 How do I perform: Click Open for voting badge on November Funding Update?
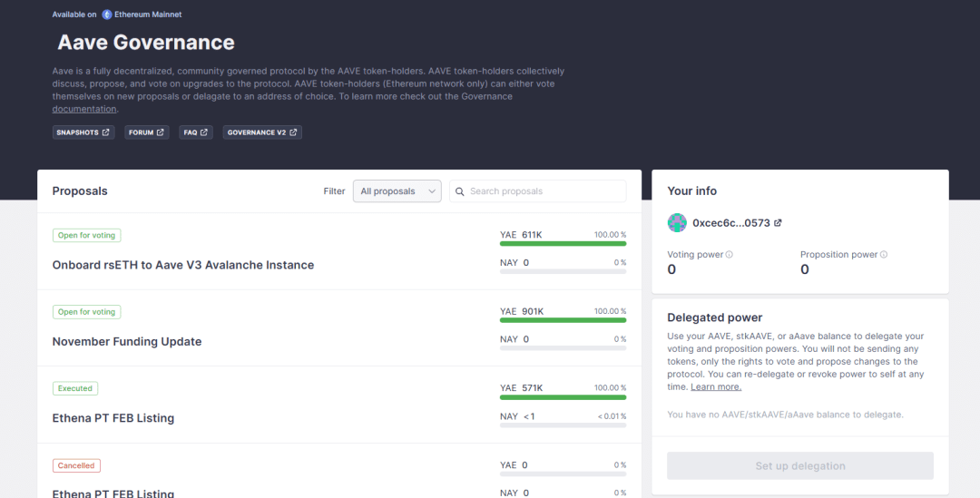point(87,312)
